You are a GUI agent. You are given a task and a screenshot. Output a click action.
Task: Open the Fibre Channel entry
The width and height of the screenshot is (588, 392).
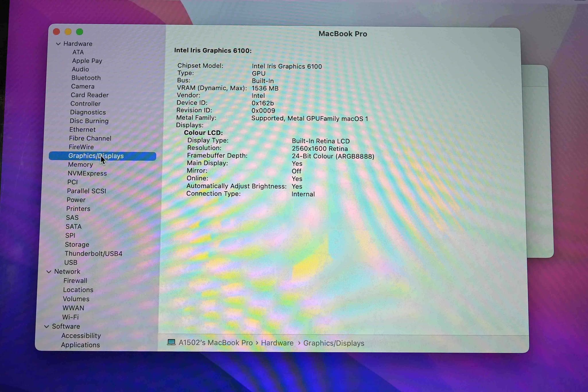click(90, 138)
